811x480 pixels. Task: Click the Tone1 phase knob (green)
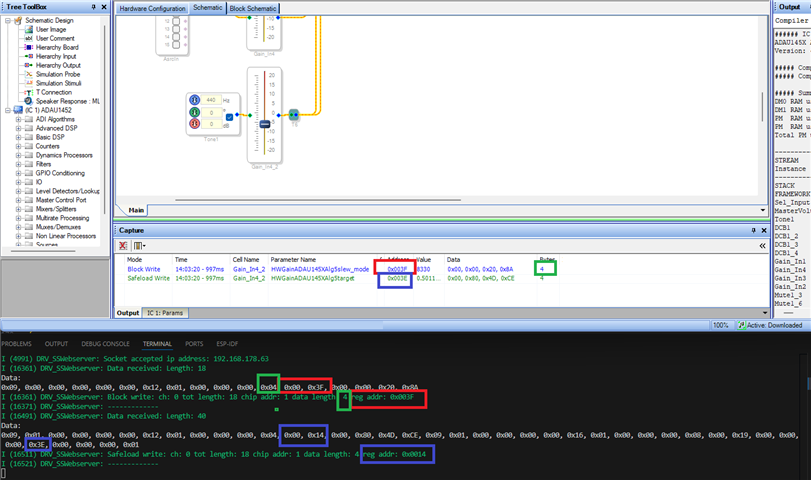click(194, 112)
